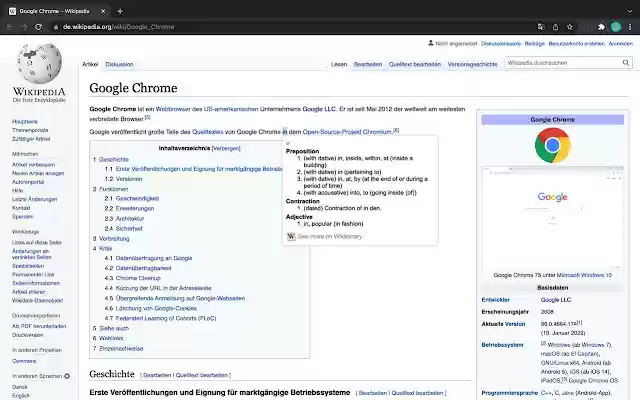640x400 pixels.
Task: Close the Google Chrome – Wikipedia tab
Action: point(103,11)
